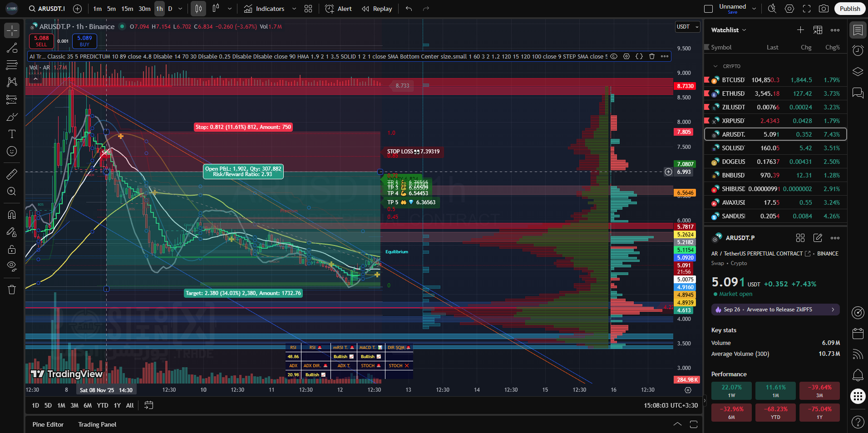868x433 pixels.
Task: Click the 5.089 BUY button
Action: click(x=84, y=41)
